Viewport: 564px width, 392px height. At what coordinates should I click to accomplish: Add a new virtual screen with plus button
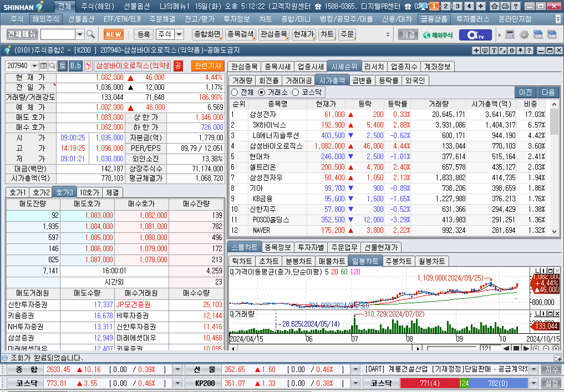click(481, 6)
